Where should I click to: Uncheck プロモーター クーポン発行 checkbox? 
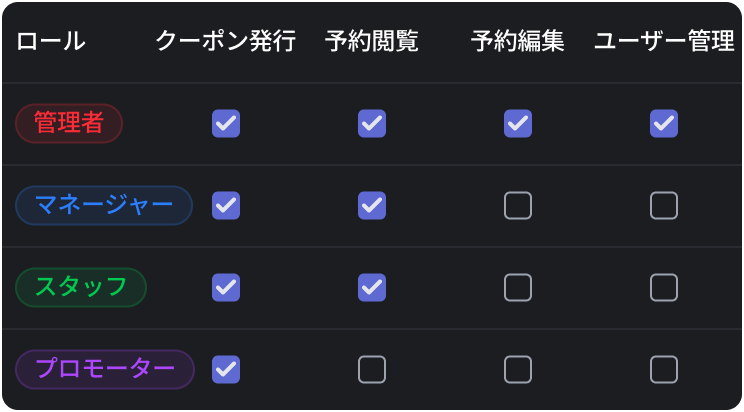pyautogui.click(x=226, y=370)
